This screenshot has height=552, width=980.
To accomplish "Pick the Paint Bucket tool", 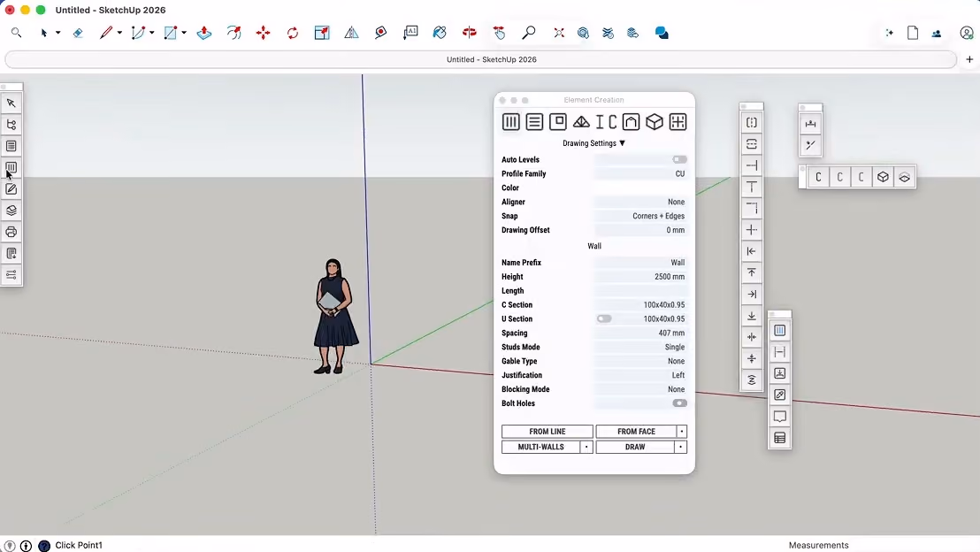I will coord(440,33).
